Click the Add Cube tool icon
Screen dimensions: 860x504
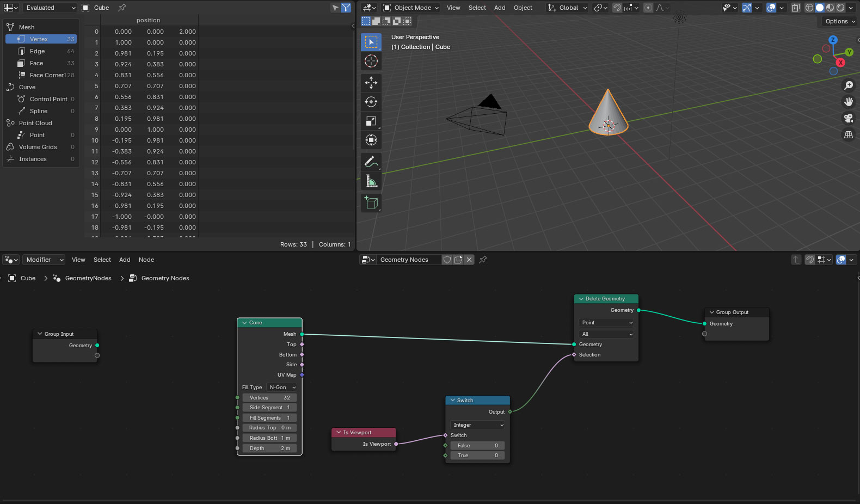371,202
